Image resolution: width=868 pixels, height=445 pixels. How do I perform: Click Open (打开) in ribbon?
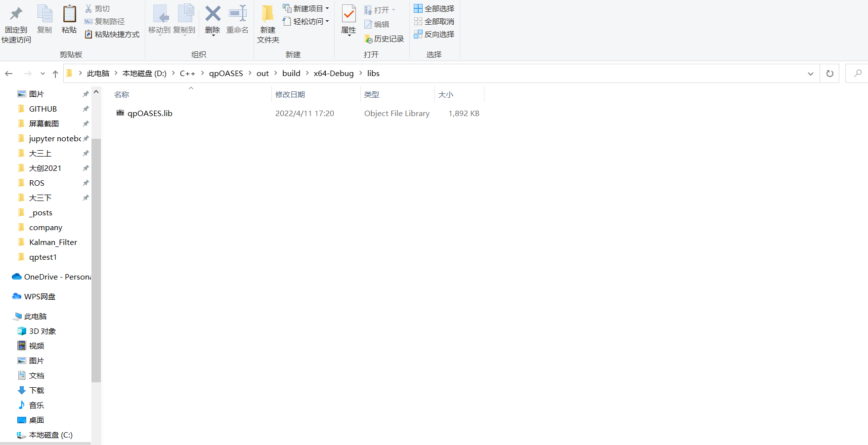click(380, 10)
